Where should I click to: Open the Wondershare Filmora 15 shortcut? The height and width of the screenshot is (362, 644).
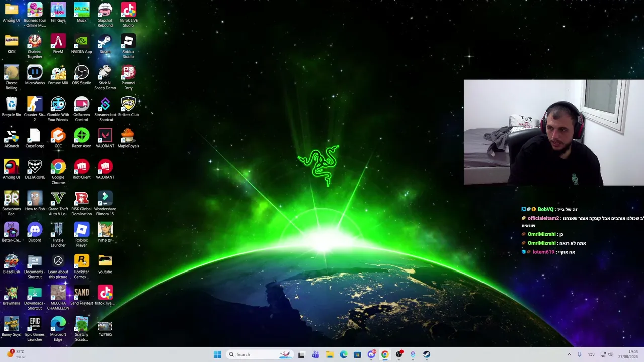[105, 203]
